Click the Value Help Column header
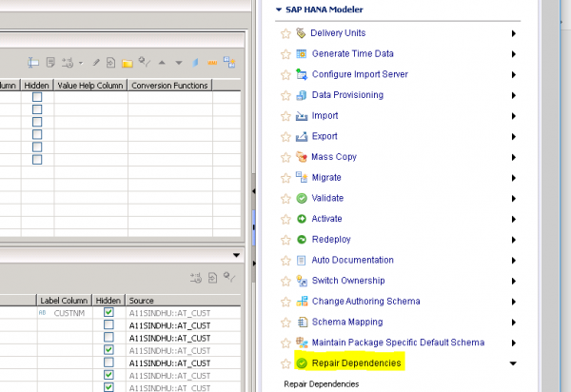 click(x=90, y=86)
